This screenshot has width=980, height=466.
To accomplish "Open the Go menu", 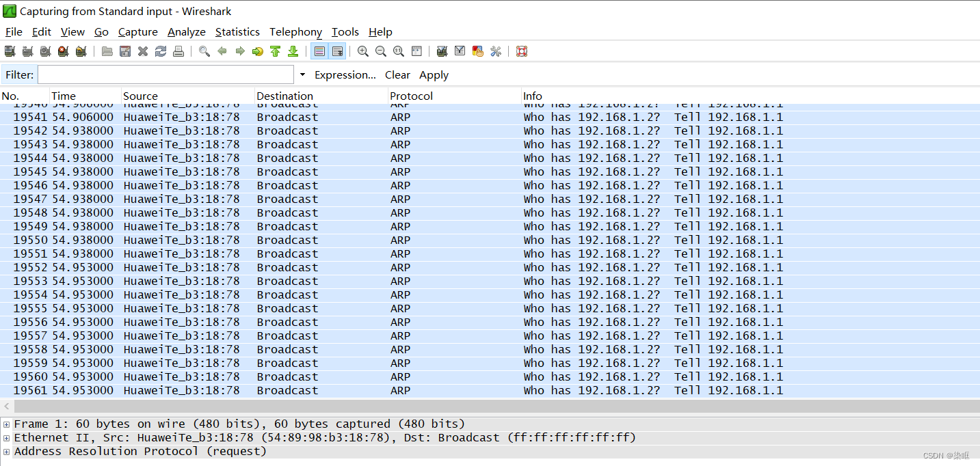I will [101, 31].
